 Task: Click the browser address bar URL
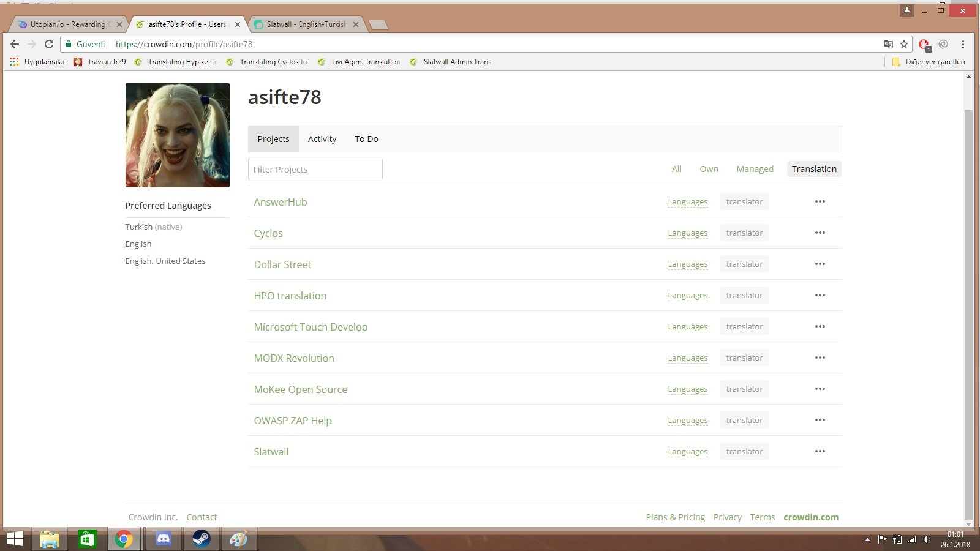(x=184, y=44)
